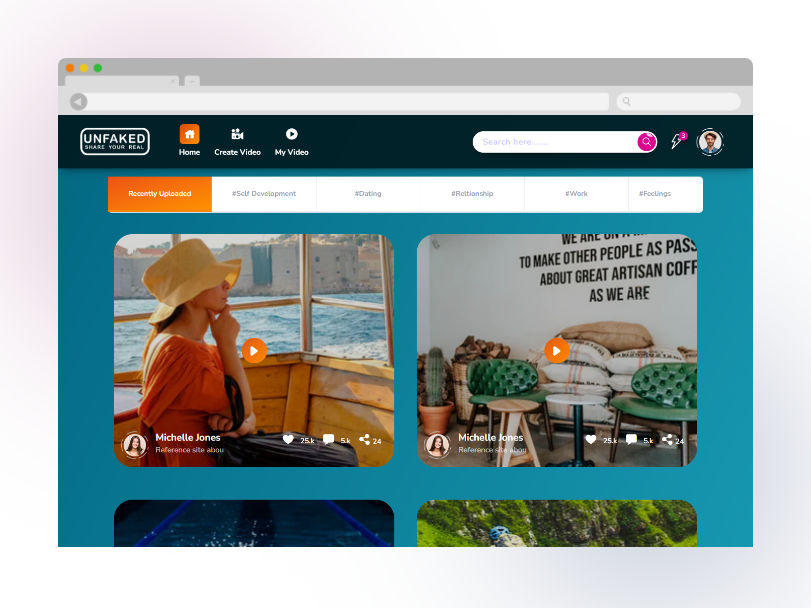
Task: Open comments on the boat video
Action: (x=328, y=439)
